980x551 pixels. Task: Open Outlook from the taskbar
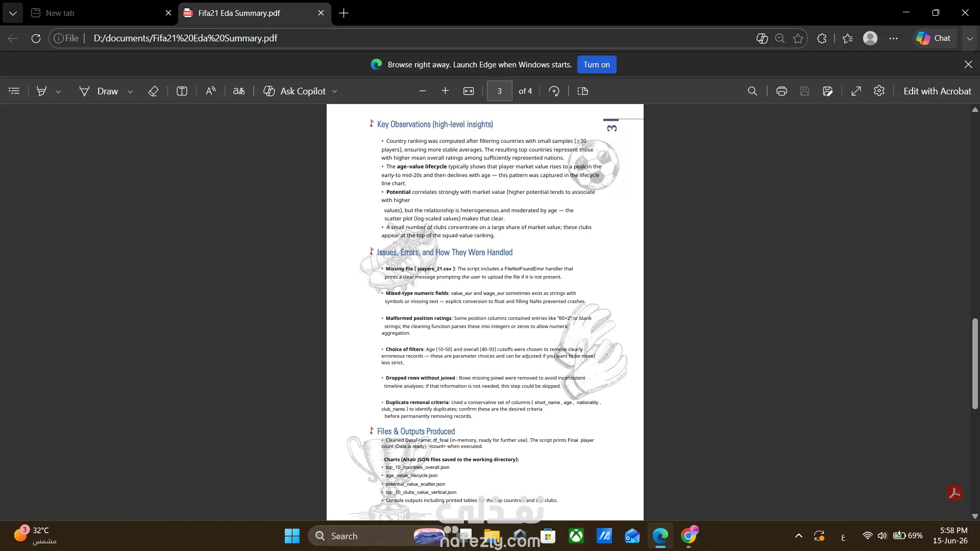(632, 536)
